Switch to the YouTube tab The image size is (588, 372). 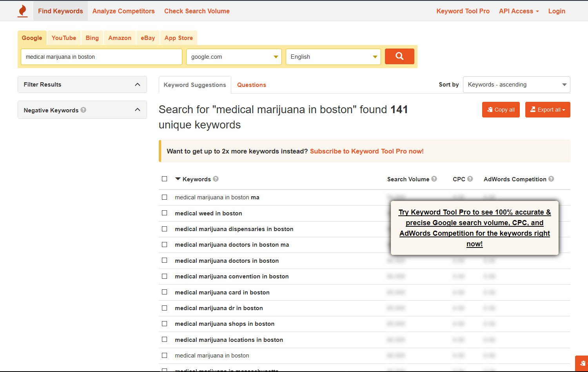[x=64, y=38]
